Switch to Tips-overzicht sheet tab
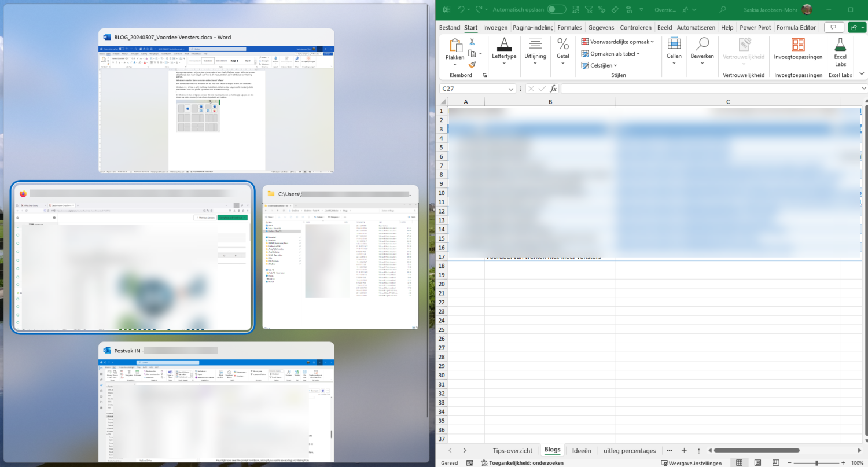Viewport: 868px width, 467px height. (x=512, y=450)
